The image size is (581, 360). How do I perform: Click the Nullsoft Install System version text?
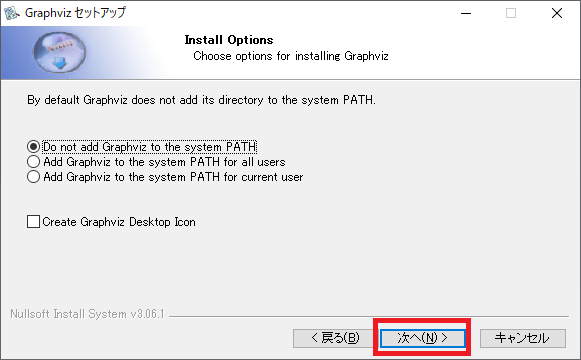point(87,314)
